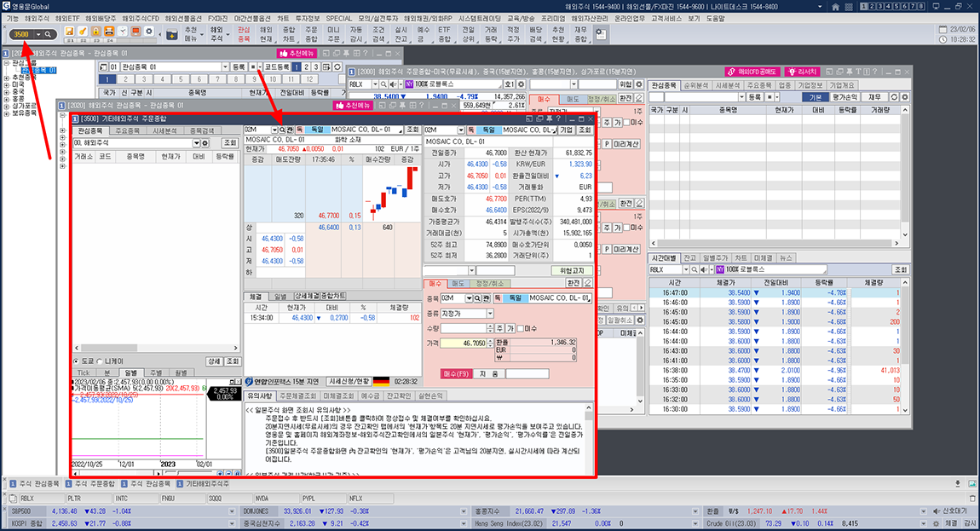
Task: Click the 리서치 lightbulb badge
Action: (x=802, y=72)
